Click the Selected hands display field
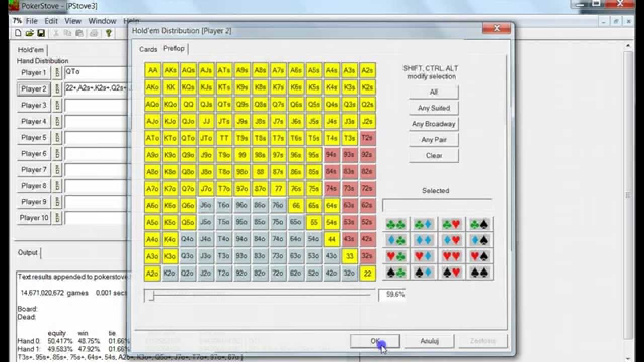This screenshot has height=362, width=644. coord(437,206)
